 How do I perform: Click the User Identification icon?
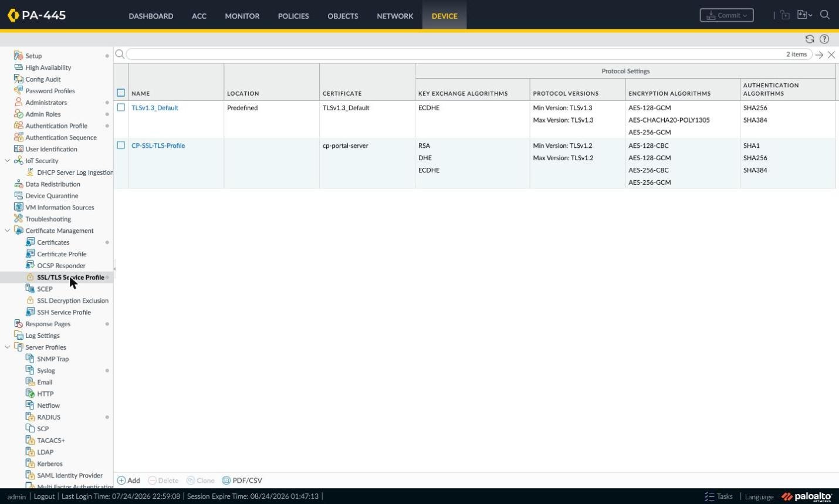[18, 149]
